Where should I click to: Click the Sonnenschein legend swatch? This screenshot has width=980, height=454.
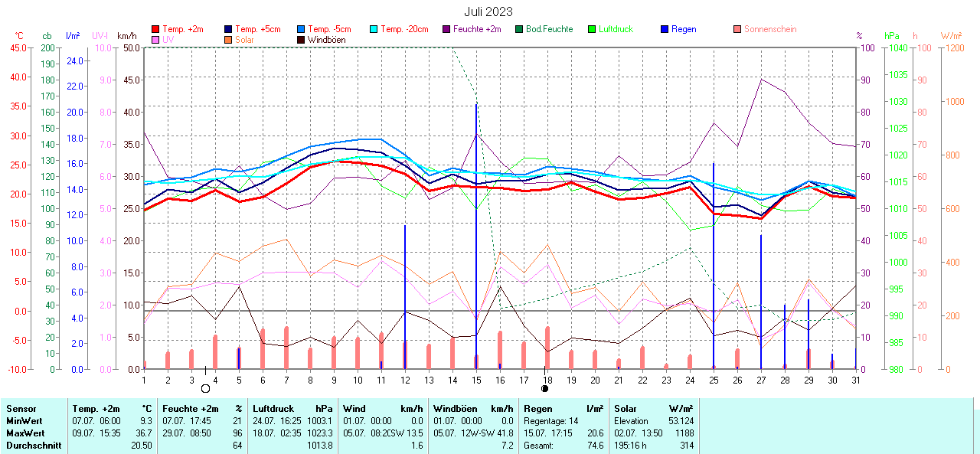(x=736, y=29)
